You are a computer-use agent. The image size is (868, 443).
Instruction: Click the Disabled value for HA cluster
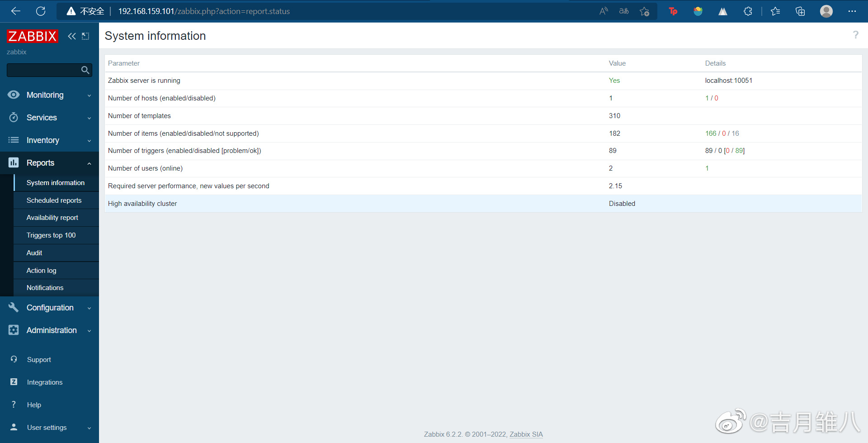tap(622, 204)
